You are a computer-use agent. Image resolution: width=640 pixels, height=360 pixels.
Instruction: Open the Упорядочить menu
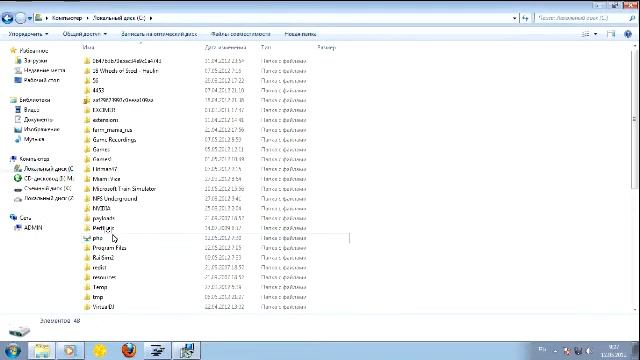click(x=28, y=34)
